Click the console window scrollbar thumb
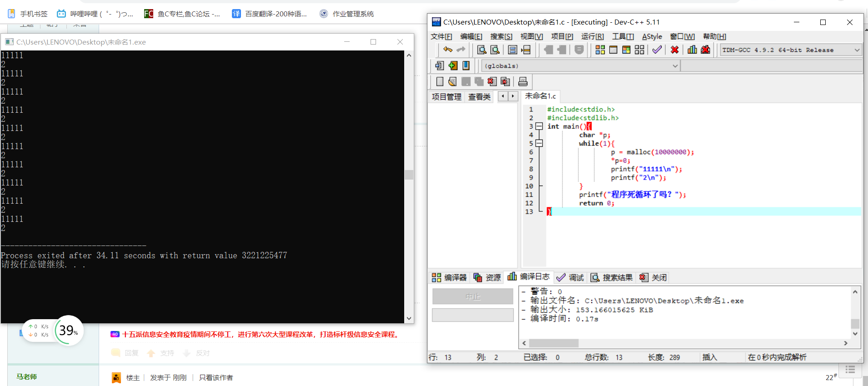Image resolution: width=868 pixels, height=386 pixels. pos(409,175)
